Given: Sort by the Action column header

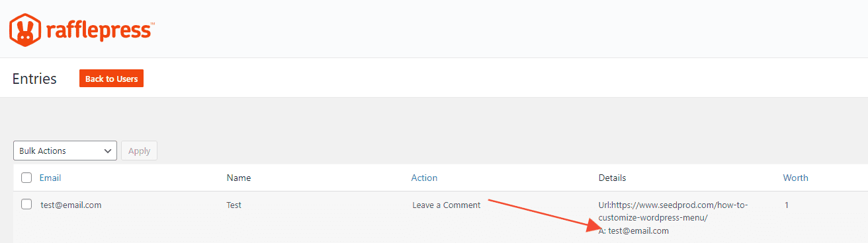Looking at the screenshot, I should coord(424,178).
